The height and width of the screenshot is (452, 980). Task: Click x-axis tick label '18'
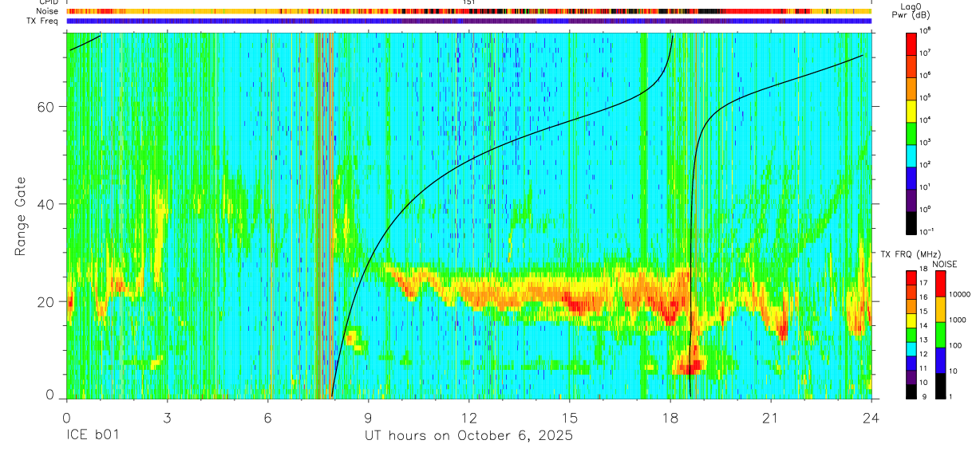click(670, 417)
